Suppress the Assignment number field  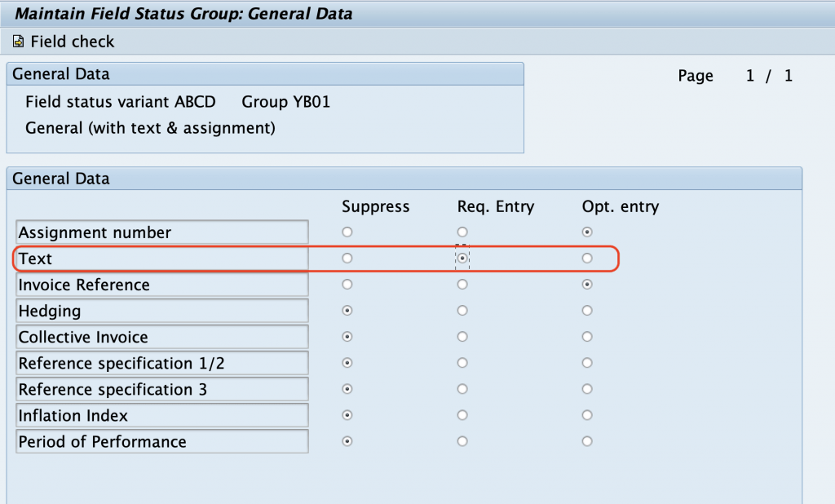[347, 232]
